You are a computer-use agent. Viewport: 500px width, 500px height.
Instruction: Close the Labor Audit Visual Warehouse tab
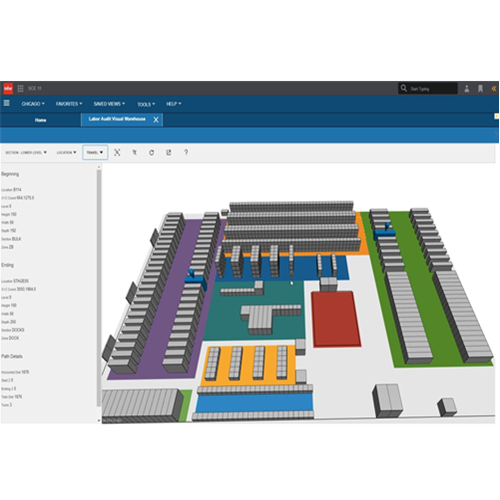pos(156,120)
